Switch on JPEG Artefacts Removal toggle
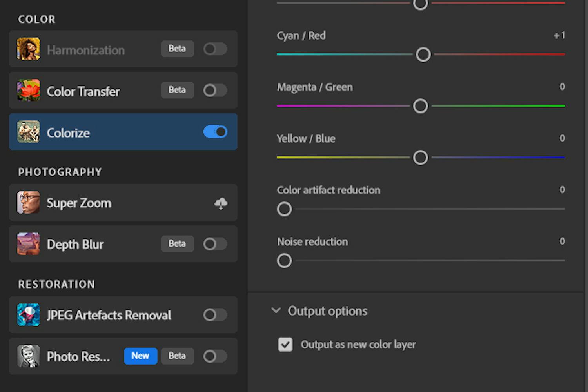Image resolution: width=588 pixels, height=392 pixels. [x=215, y=315]
